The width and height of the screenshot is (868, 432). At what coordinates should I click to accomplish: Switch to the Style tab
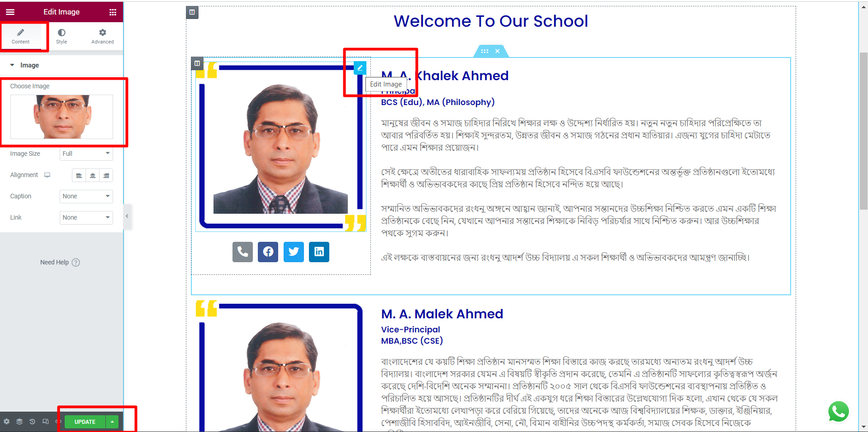pyautogui.click(x=62, y=36)
